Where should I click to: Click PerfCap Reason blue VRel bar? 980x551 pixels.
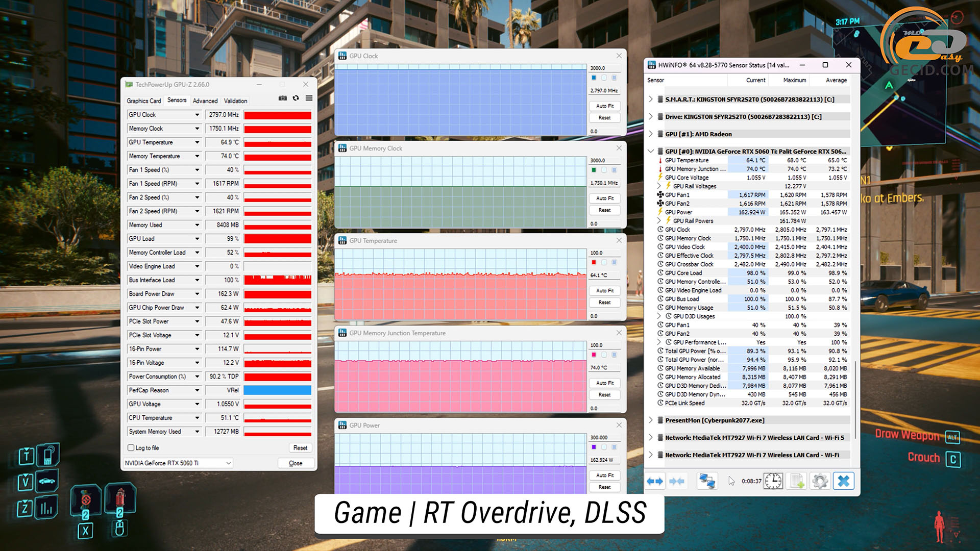[277, 390]
